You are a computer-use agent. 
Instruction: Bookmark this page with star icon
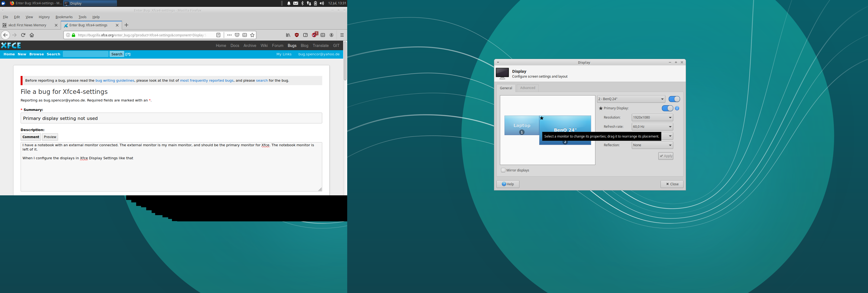pyautogui.click(x=252, y=35)
